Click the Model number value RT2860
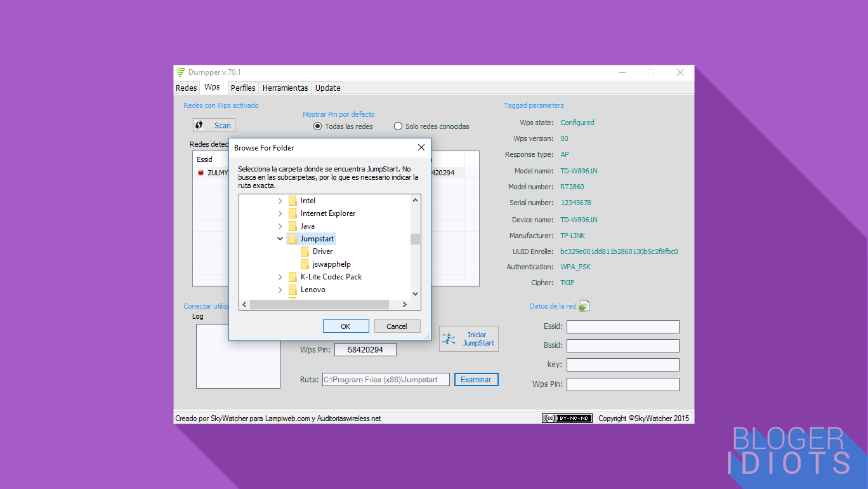 tap(572, 187)
